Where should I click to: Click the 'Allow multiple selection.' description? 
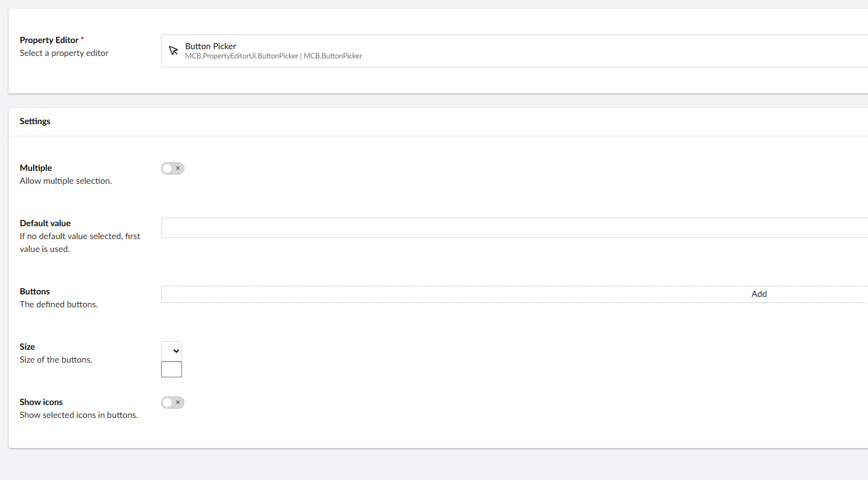click(66, 181)
